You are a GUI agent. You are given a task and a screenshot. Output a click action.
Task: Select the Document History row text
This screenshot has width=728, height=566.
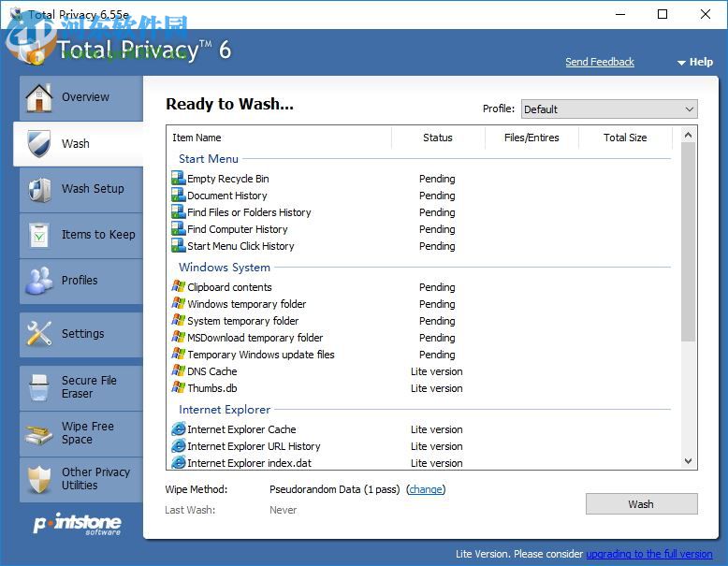(227, 196)
